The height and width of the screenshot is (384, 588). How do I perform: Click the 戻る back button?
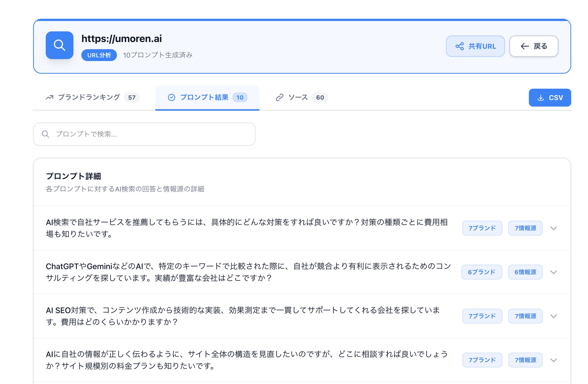click(x=533, y=46)
